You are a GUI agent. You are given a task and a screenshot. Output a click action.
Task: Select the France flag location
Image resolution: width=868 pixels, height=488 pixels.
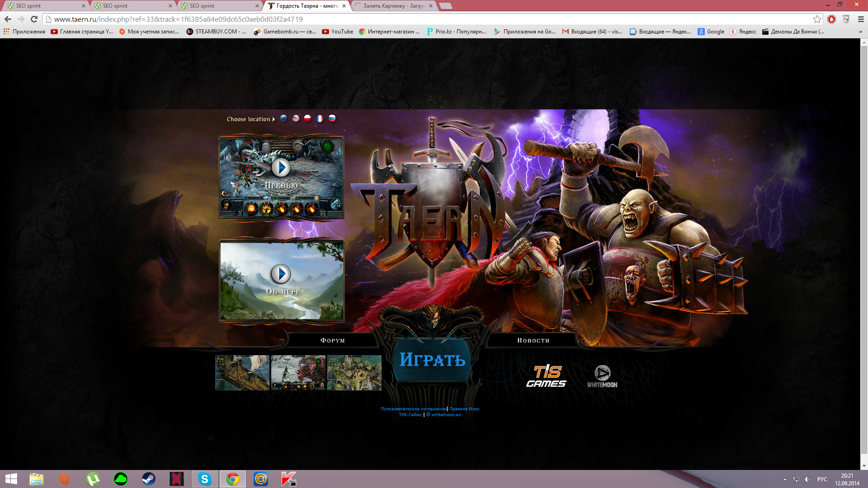(320, 118)
